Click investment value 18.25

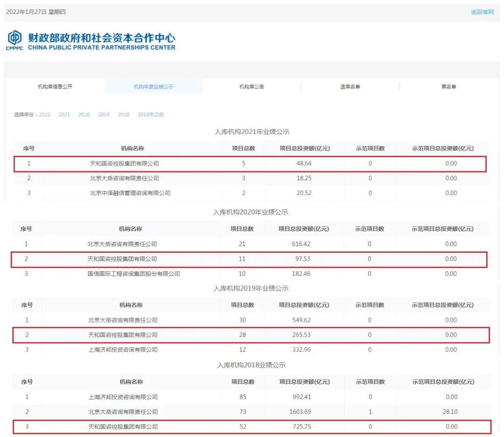point(304,178)
